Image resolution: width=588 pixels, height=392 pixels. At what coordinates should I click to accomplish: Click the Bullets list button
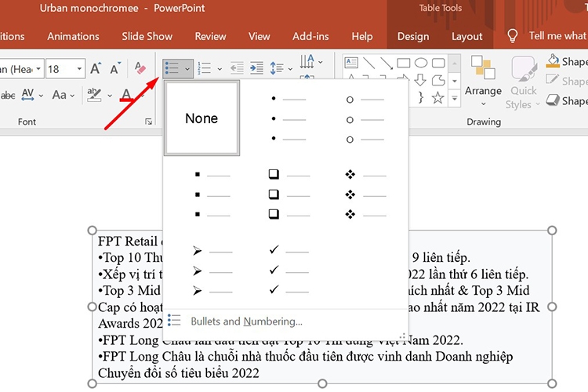pos(172,68)
